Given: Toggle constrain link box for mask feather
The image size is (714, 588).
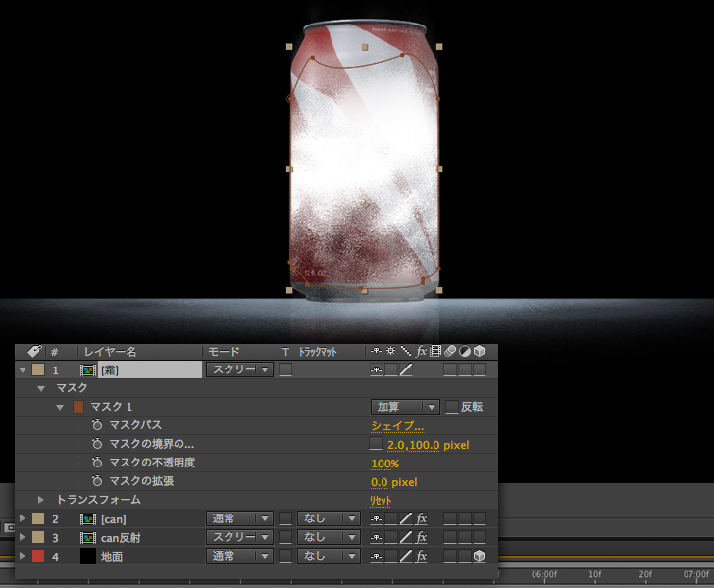Looking at the screenshot, I should (x=376, y=444).
